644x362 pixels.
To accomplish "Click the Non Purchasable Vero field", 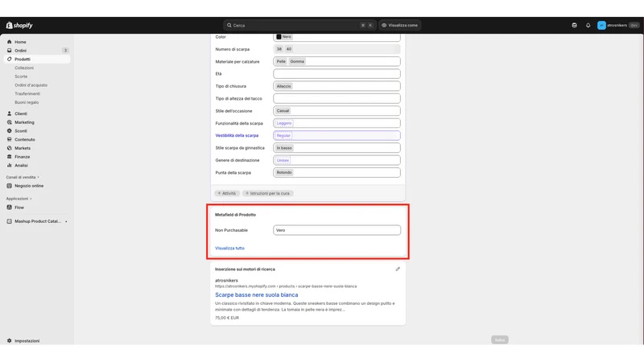I will (x=336, y=230).
